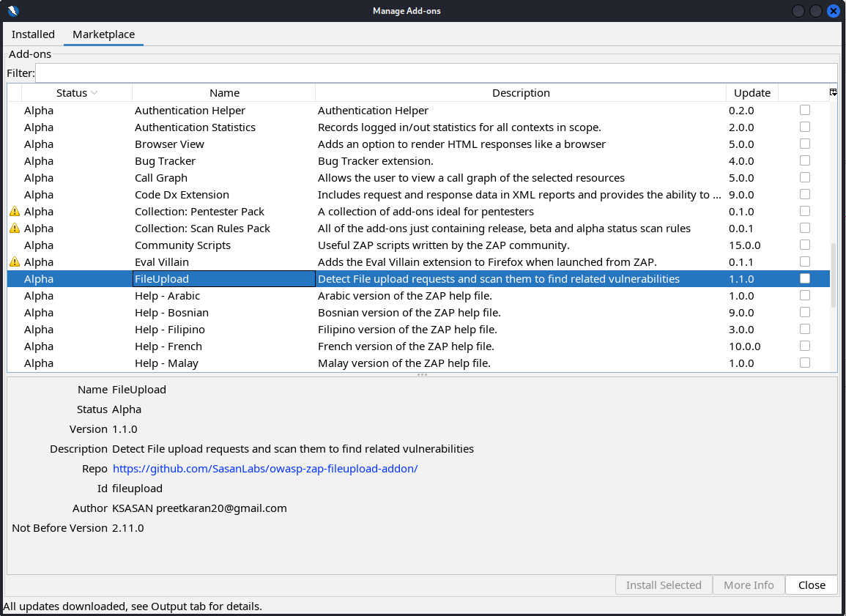Viewport: 846px width, 616px height.
Task: Select the Help - Malay name cell
Action: [224, 363]
